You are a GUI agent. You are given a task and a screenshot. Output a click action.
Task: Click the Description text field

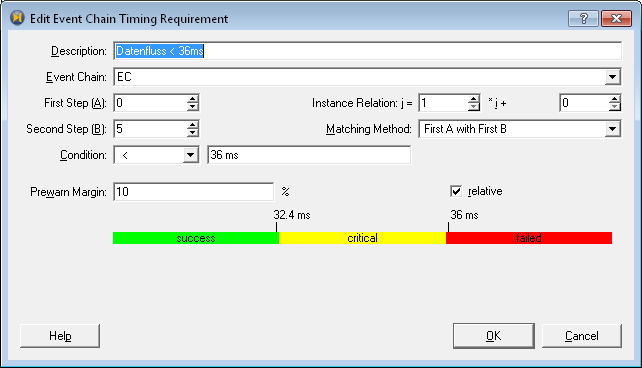pyautogui.click(x=368, y=51)
